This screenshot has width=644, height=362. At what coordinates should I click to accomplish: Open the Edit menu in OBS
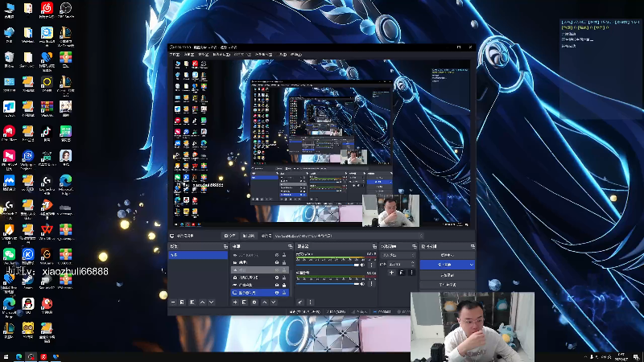189,55
